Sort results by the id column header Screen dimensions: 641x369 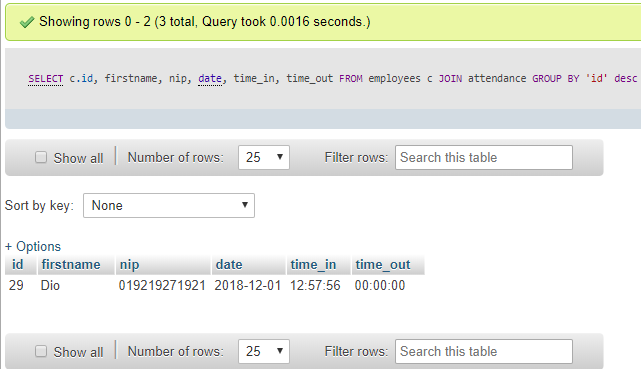18,264
